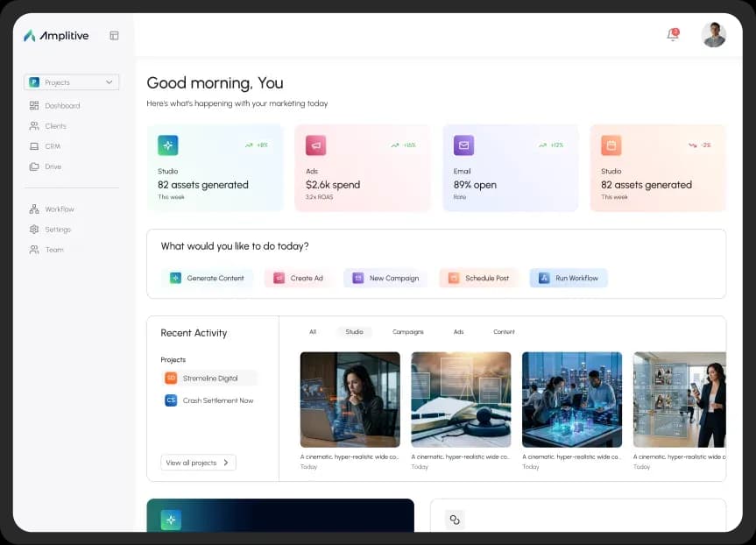756x545 pixels.
Task: Expand the Projects dropdown
Action: 71,82
